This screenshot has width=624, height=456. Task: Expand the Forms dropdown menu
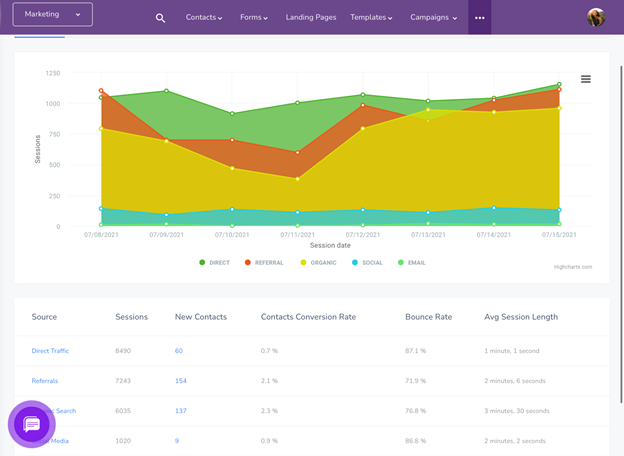point(254,18)
